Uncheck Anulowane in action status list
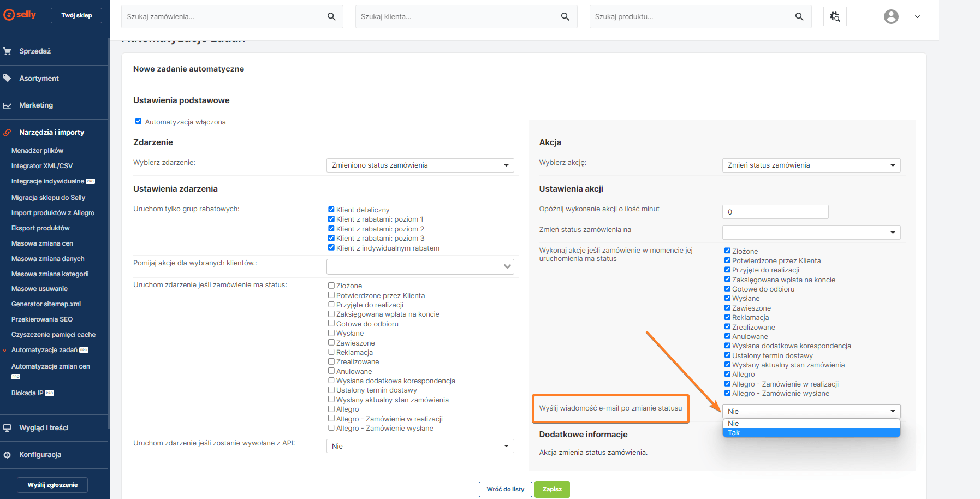980x499 pixels. [x=727, y=336]
